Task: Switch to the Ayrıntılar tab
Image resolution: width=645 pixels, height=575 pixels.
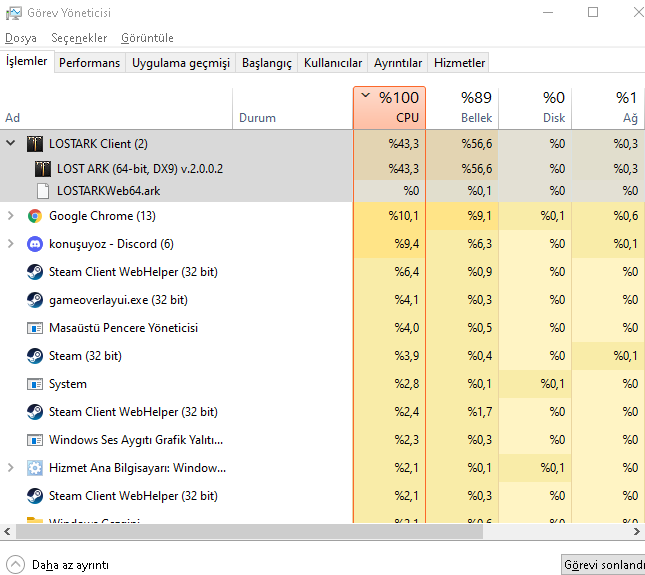Action: (x=398, y=63)
